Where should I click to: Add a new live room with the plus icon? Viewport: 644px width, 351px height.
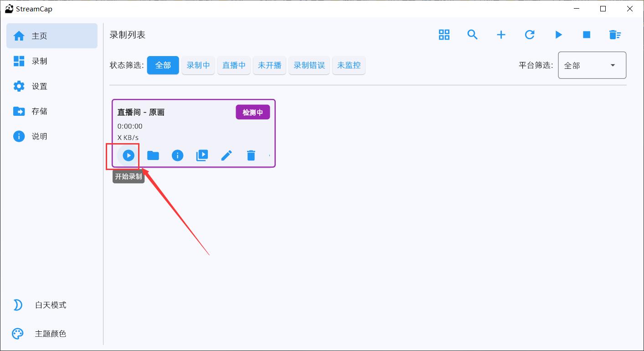(501, 35)
